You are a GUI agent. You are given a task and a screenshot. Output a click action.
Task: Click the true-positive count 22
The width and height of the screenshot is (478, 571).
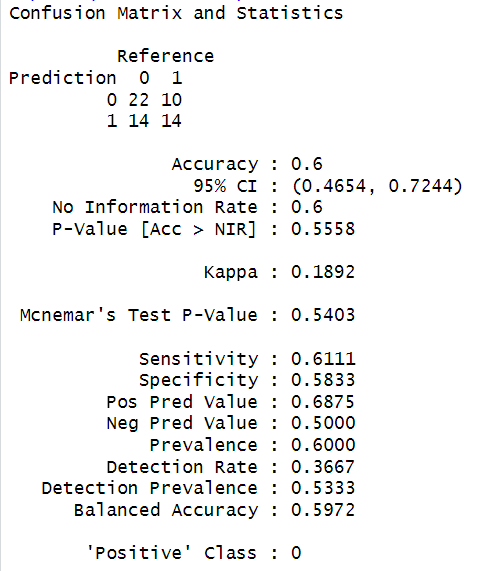139,100
